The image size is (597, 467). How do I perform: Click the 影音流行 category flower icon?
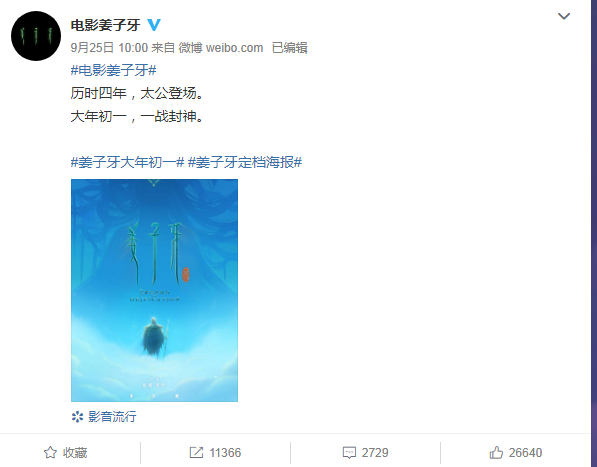pyautogui.click(x=77, y=417)
